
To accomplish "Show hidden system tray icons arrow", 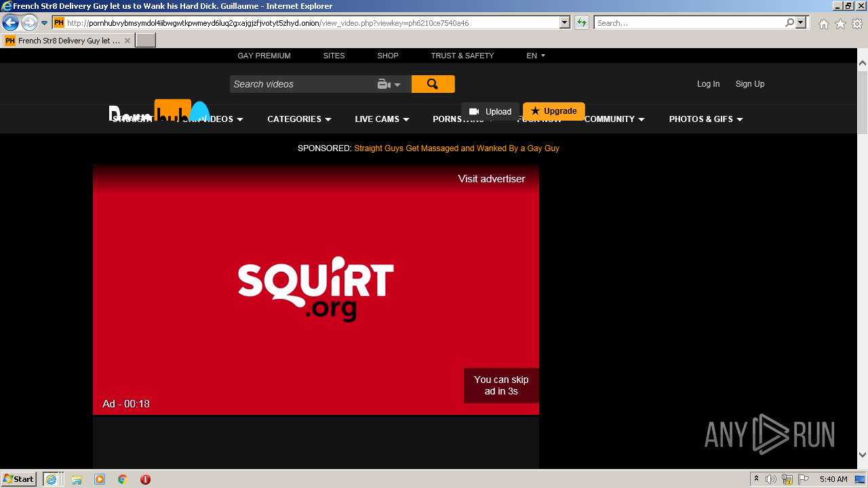I will pyautogui.click(x=756, y=479).
